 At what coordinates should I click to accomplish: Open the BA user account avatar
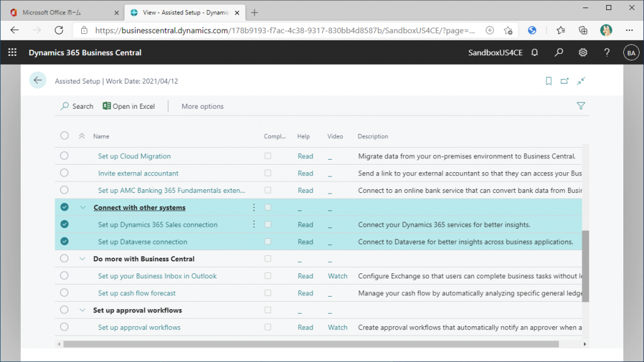click(631, 53)
